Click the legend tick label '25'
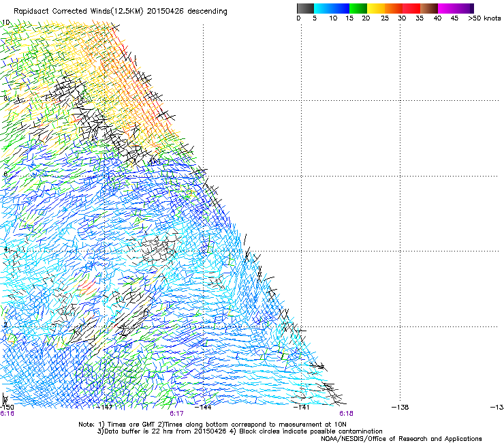This screenshot has height=443, width=504. coord(385,18)
